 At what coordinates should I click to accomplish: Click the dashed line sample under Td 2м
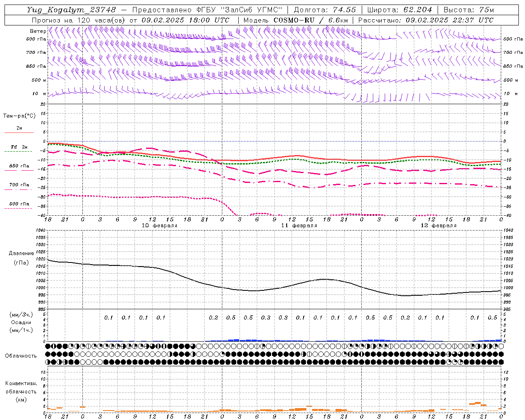[19, 151]
